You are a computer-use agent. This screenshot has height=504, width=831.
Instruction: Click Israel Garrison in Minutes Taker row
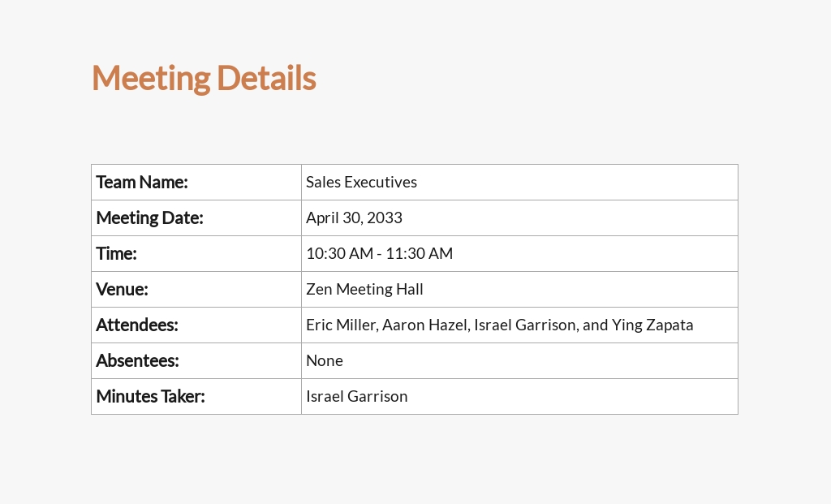357,396
